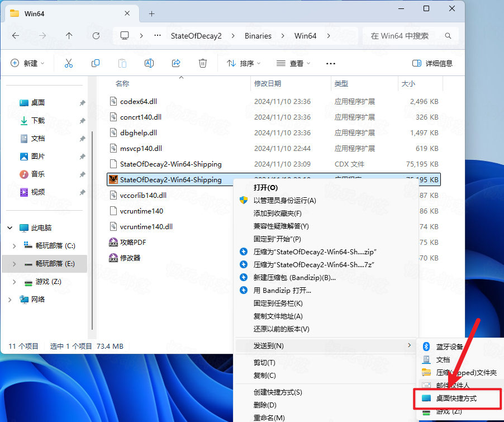
Task: Expand chevron after Win64 in address bar
Action: (x=329, y=36)
